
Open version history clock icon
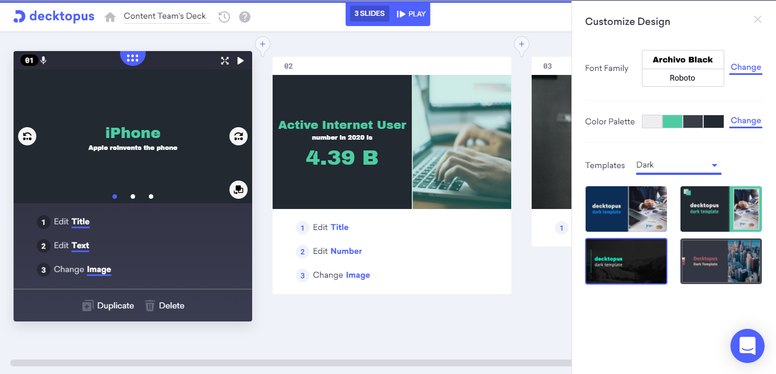pyautogui.click(x=224, y=17)
